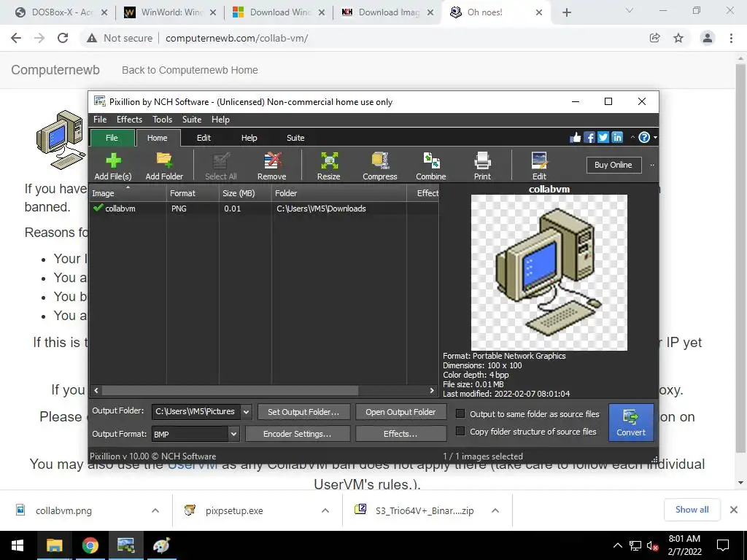The image size is (747, 560).
Task: Enable Copy folder structure of source files
Action: click(x=460, y=431)
